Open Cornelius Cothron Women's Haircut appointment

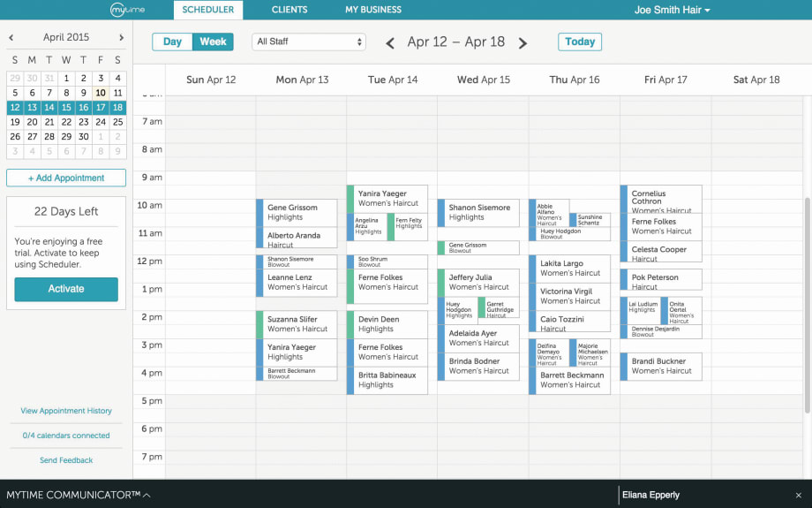coord(661,199)
